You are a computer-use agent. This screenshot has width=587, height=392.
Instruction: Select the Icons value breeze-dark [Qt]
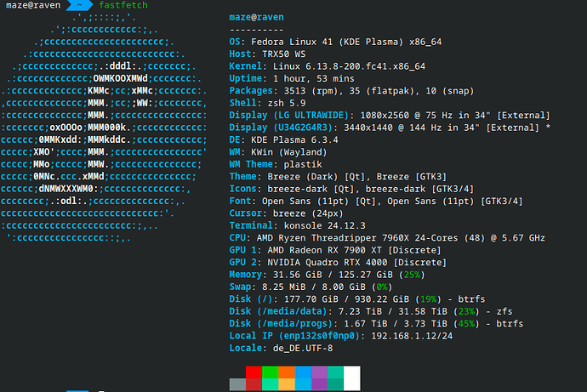click(x=311, y=190)
